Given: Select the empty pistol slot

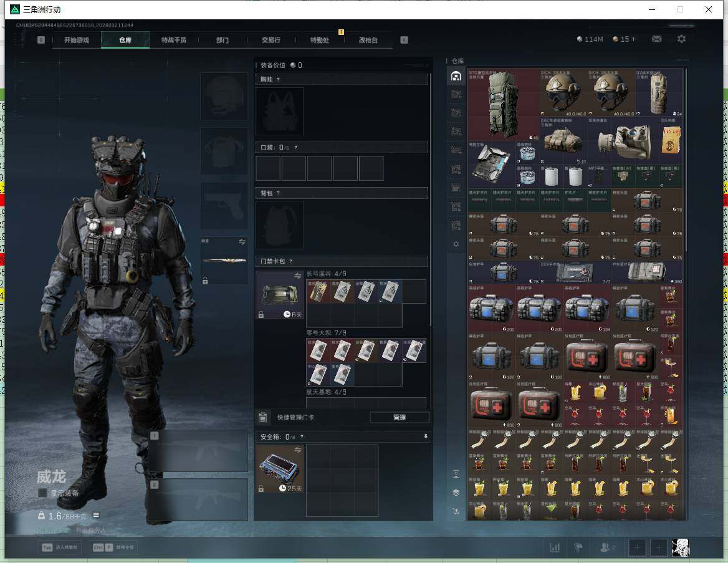Looking at the screenshot, I should click(224, 206).
